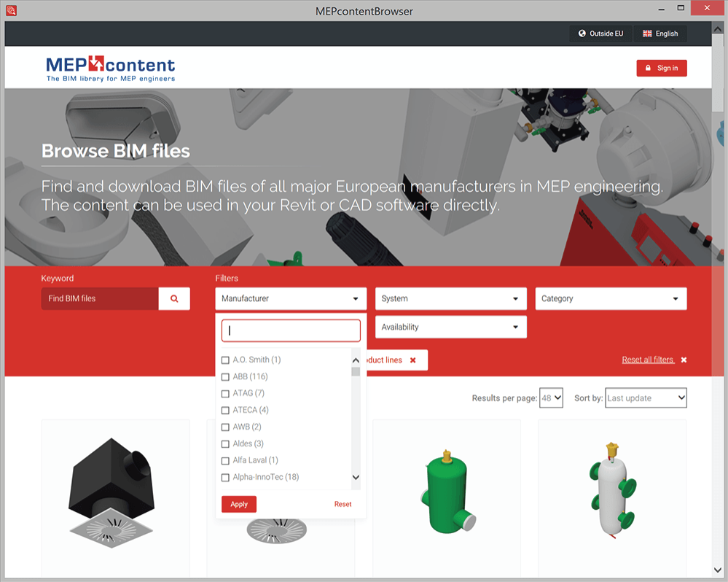Click the app icon in title bar

tap(11, 11)
